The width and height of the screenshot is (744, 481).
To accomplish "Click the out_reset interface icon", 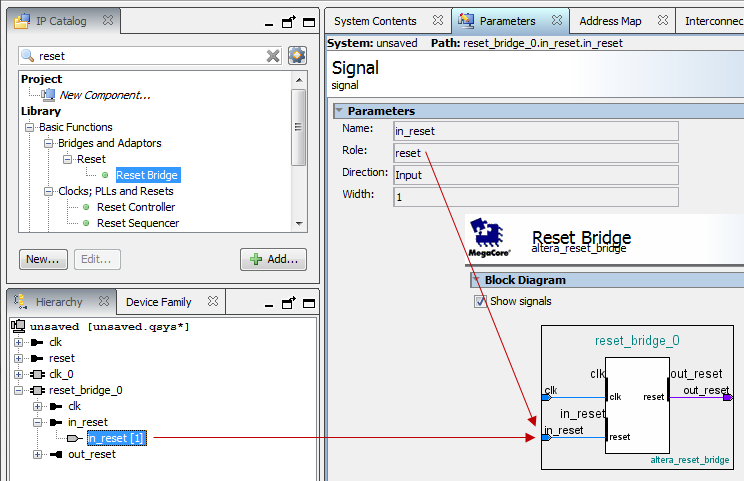I will 56,454.
